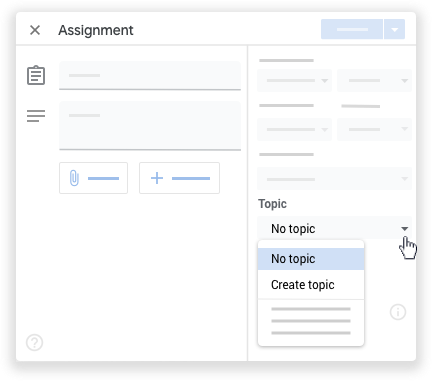Open the top-right sidebar dropdown
432x381 pixels.
[375, 81]
